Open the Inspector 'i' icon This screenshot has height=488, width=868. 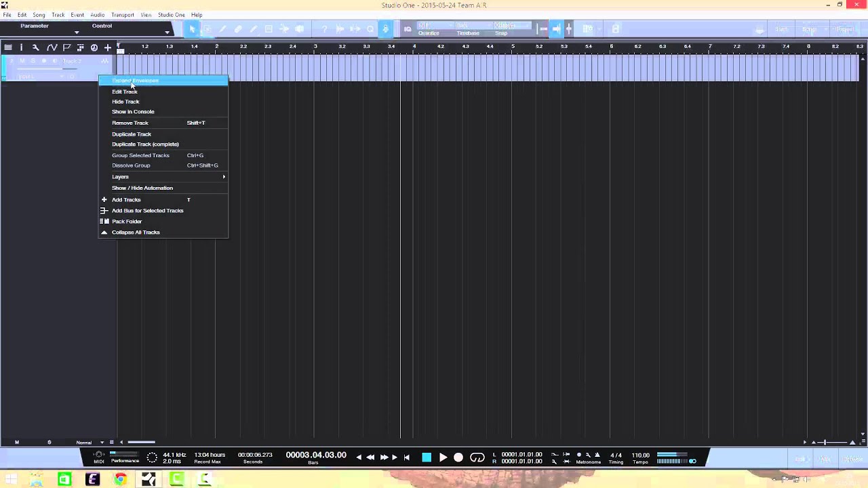coord(21,47)
